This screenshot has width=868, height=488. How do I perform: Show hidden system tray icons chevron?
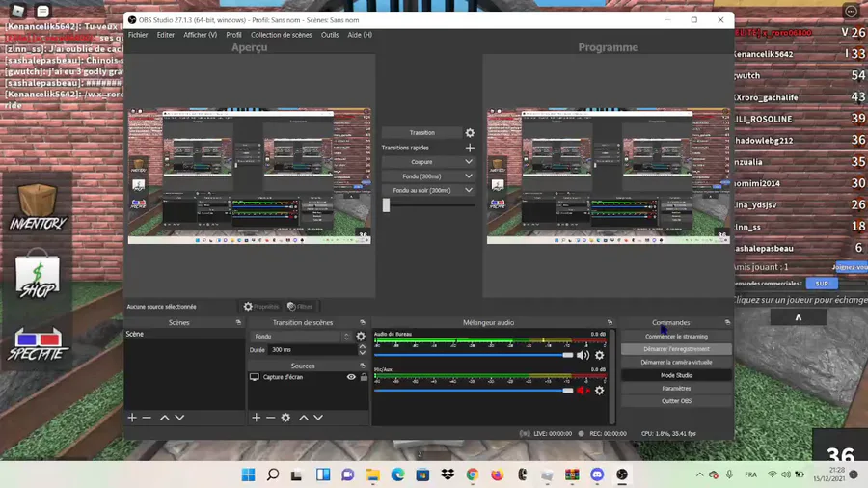[700, 474]
